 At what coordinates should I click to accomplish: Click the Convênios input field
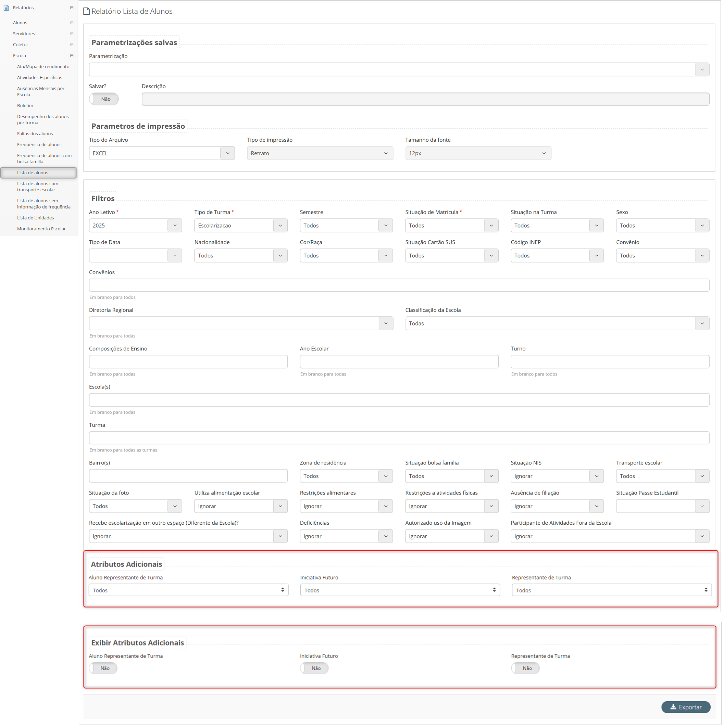[399, 285]
